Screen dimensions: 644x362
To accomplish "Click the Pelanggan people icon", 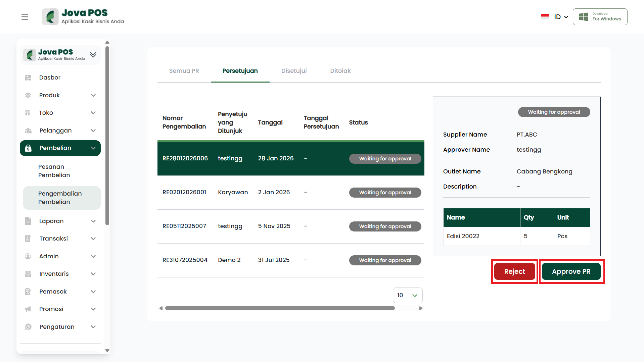I will tap(28, 131).
